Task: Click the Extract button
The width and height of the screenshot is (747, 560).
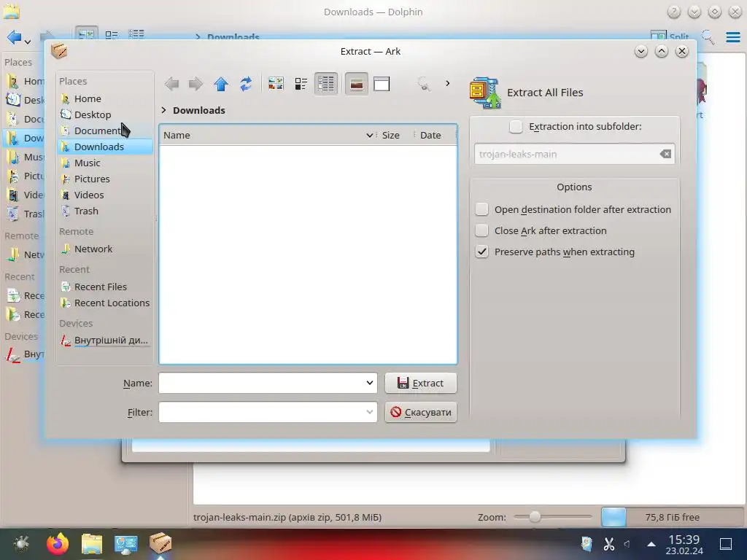Action: 421,383
